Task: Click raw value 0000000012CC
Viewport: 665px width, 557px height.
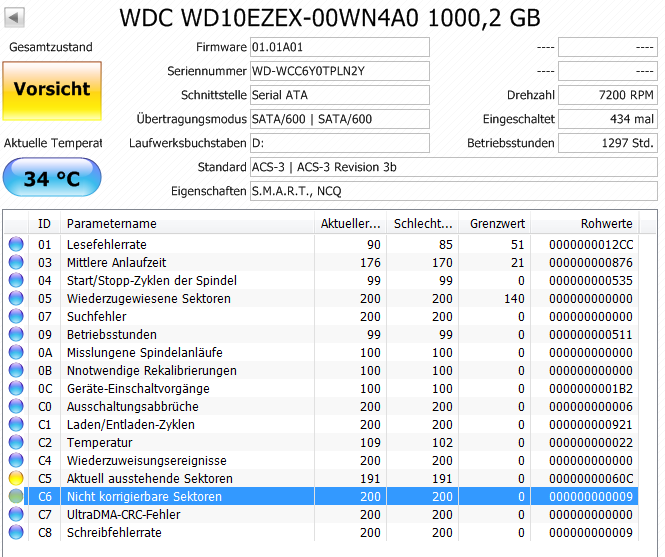Action: pyautogui.click(x=591, y=245)
